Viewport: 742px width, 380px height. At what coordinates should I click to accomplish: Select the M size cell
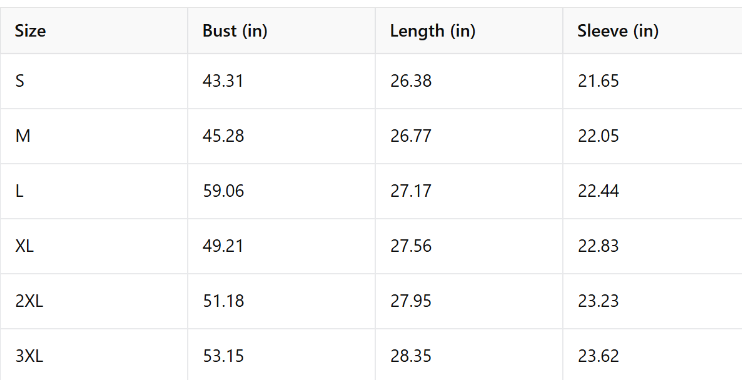(94, 136)
